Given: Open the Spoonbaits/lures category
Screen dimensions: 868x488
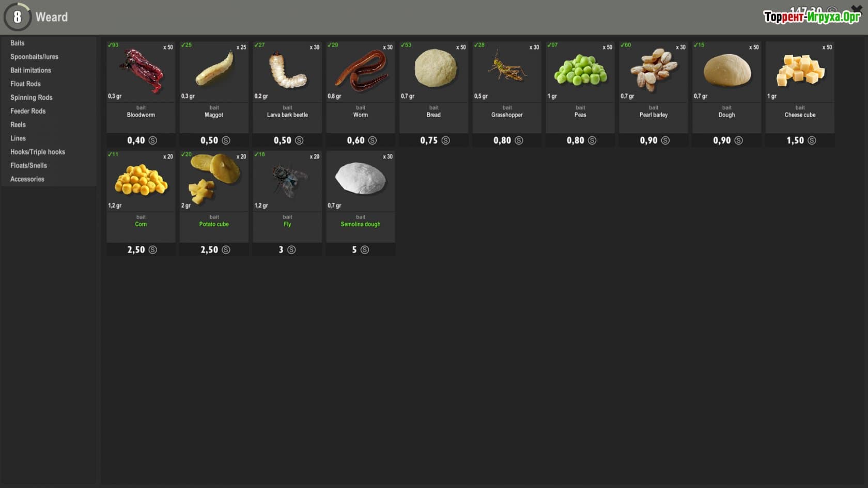Looking at the screenshot, I should coord(34,57).
